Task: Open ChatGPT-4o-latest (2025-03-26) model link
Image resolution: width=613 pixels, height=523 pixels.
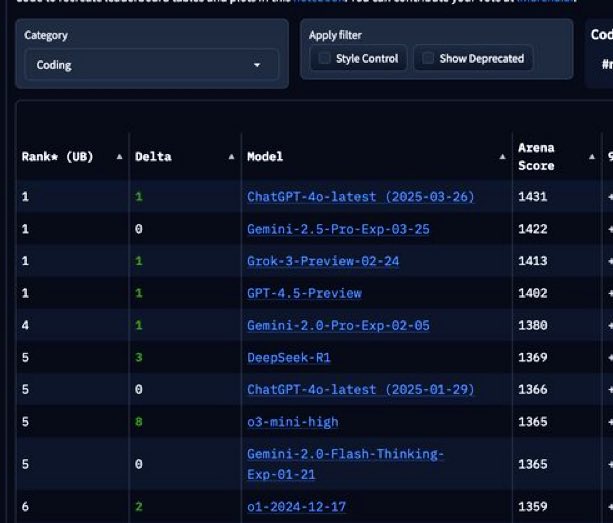Action: point(360,197)
